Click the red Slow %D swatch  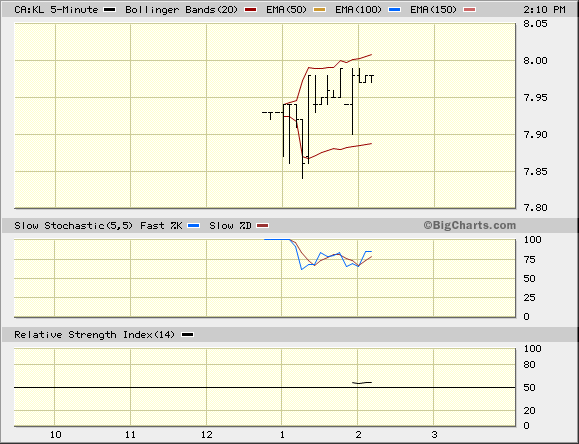[263, 226]
